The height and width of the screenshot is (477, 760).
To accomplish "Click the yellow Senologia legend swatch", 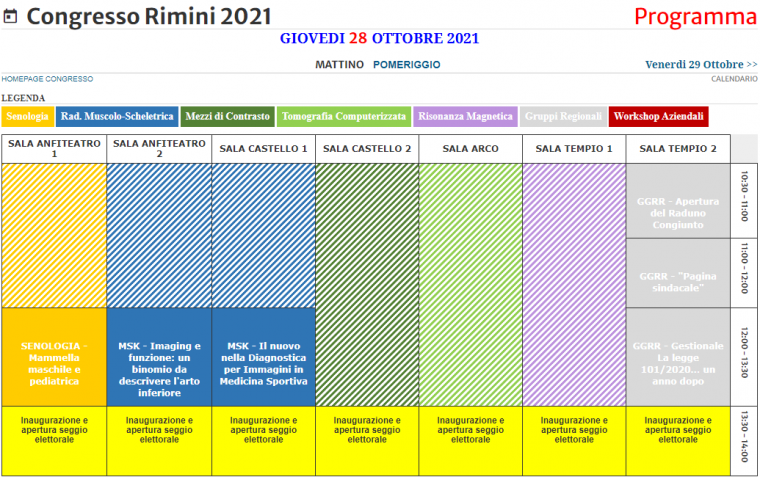I will [27, 117].
